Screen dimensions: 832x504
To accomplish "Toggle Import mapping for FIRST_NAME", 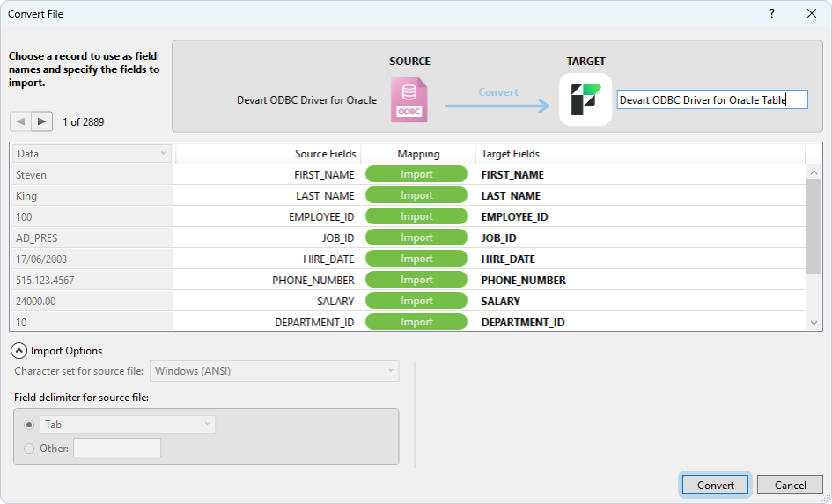I will [416, 174].
